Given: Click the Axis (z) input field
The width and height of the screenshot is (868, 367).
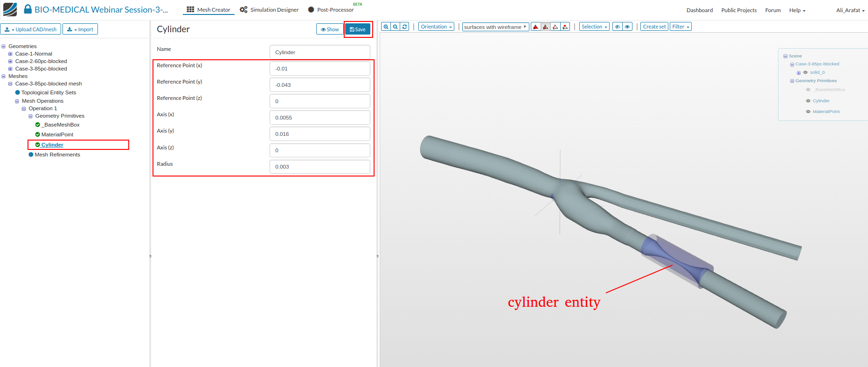Looking at the screenshot, I should coord(320,150).
